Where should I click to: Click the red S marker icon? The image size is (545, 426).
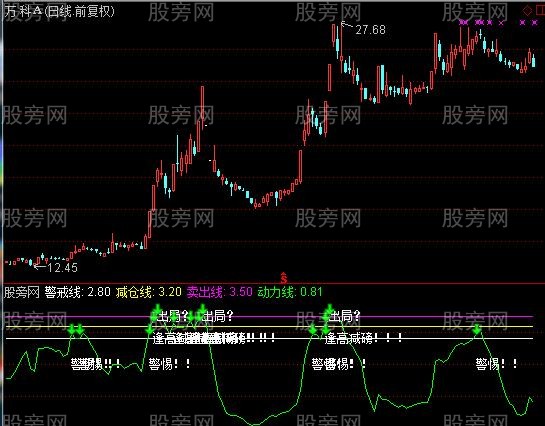coord(284,278)
